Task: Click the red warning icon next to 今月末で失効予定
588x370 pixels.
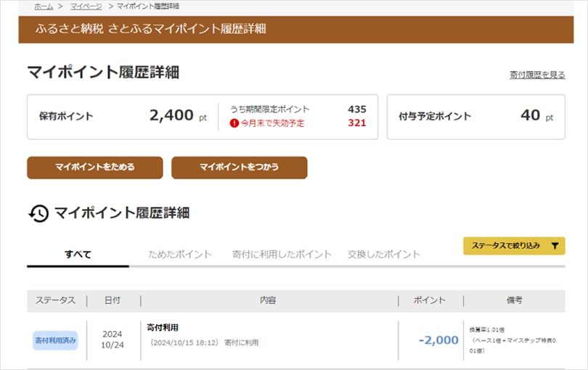Action: (234, 123)
